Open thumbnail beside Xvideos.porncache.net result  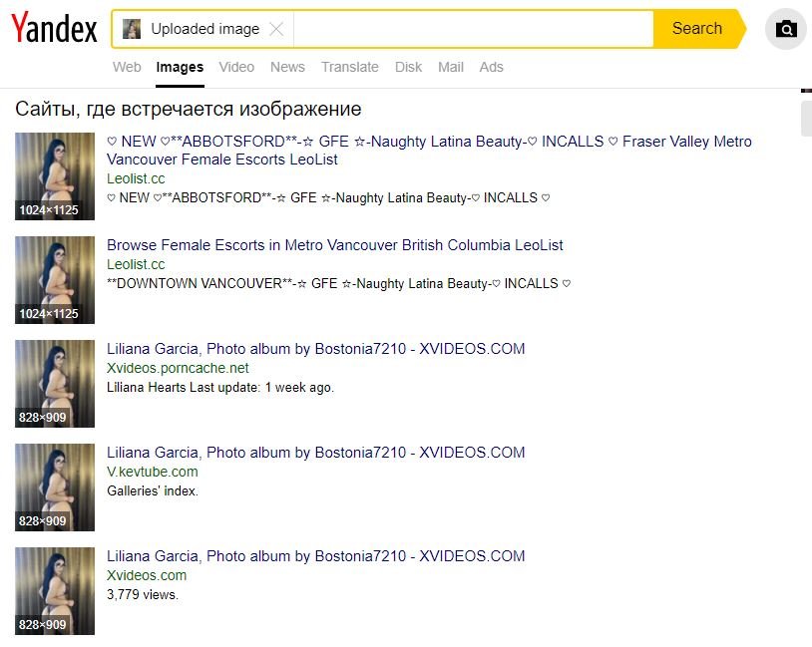[x=55, y=384]
